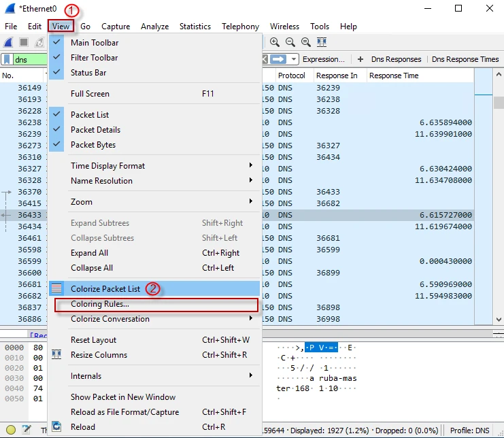Click the expert information circle in status bar
This screenshot has height=438, width=504.
[10, 430]
